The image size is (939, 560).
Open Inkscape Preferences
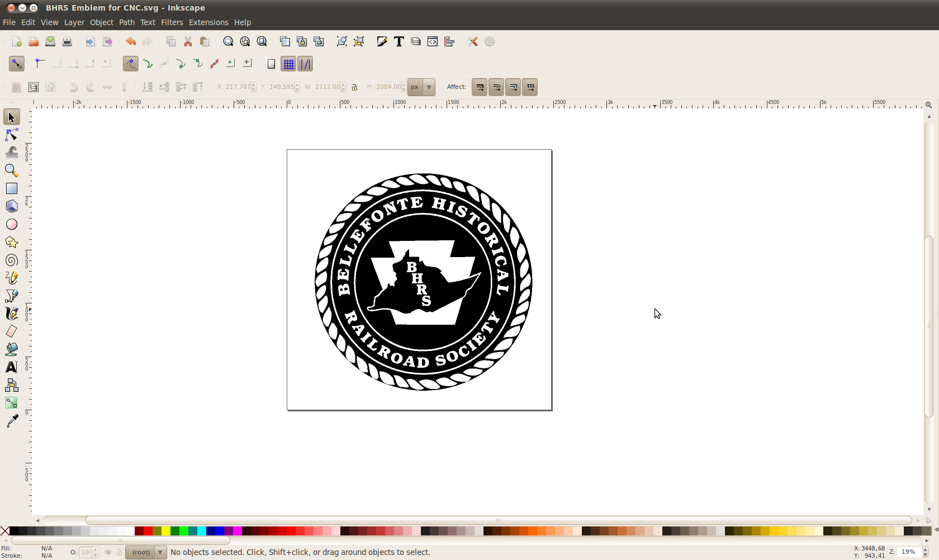(473, 41)
